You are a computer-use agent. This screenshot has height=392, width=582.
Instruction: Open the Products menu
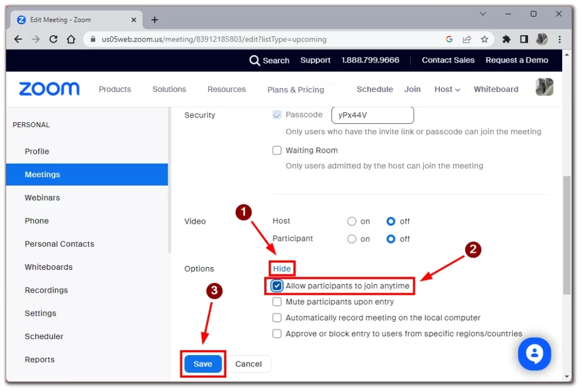coord(115,89)
